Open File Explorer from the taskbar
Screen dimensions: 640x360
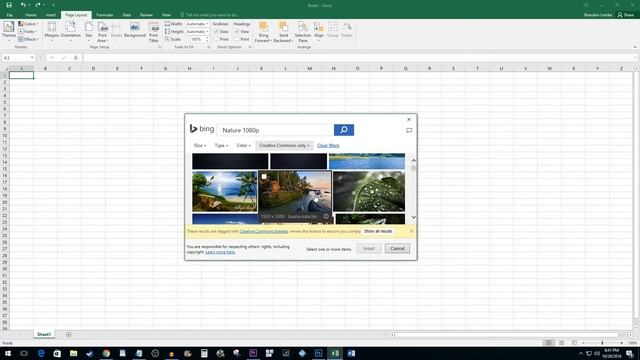tap(73, 353)
